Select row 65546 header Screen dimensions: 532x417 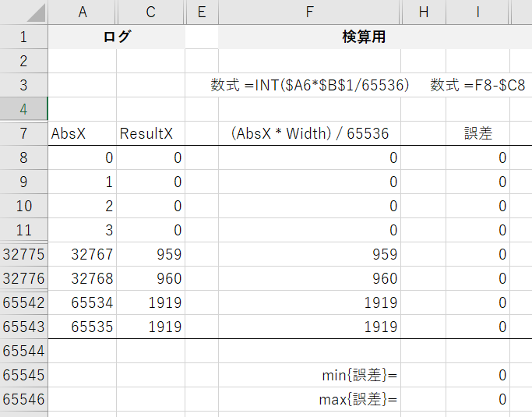coord(23,399)
